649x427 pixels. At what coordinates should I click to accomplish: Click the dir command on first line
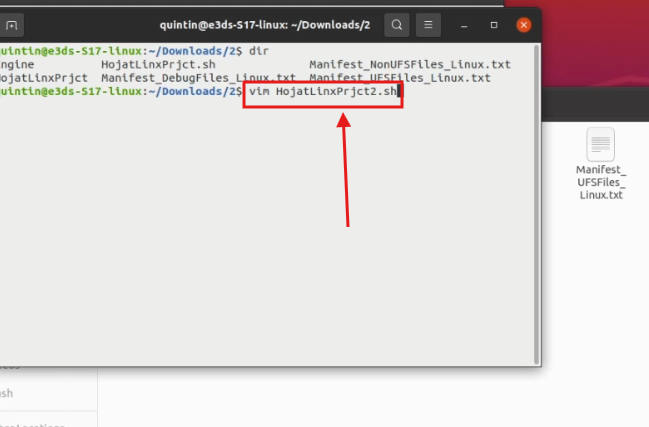pyautogui.click(x=259, y=50)
